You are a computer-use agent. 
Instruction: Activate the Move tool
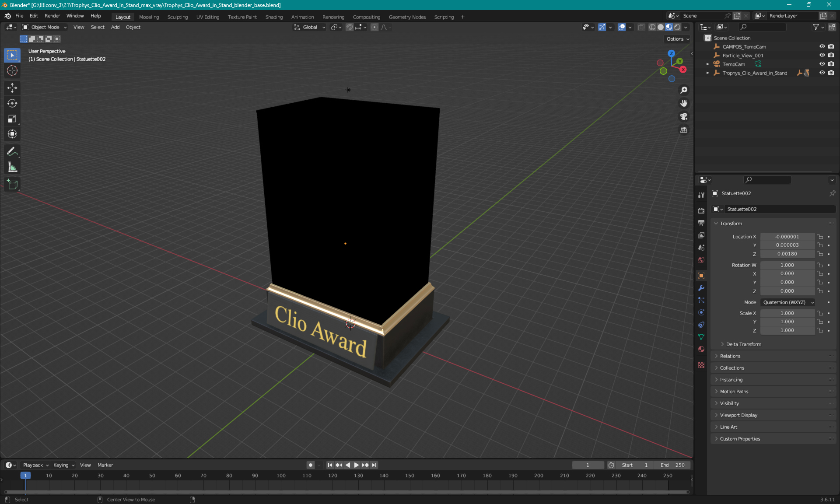coord(12,88)
